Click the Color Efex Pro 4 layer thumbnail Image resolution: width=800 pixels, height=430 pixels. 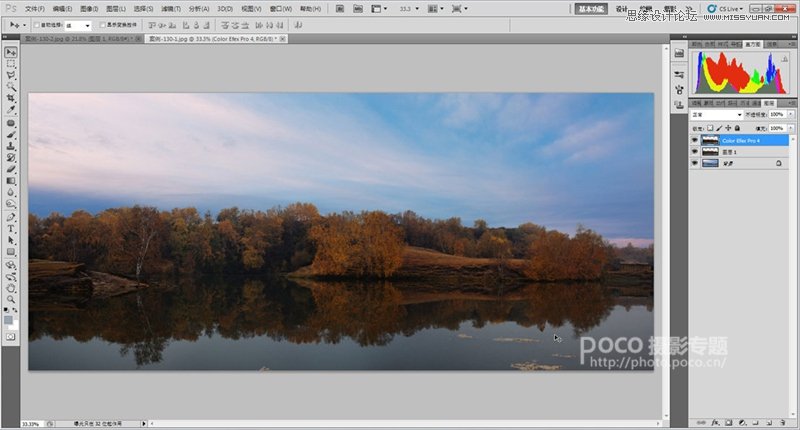click(710, 140)
